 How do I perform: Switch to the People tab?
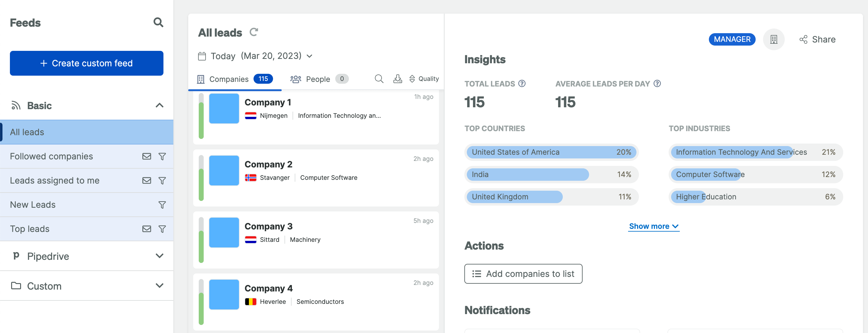click(319, 79)
